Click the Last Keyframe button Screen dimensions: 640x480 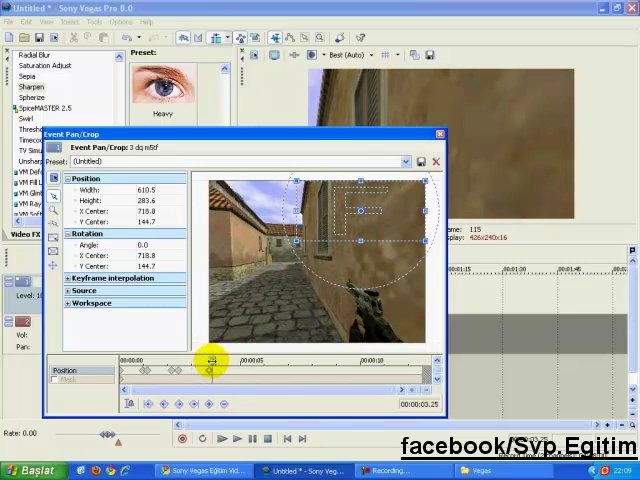point(194,404)
